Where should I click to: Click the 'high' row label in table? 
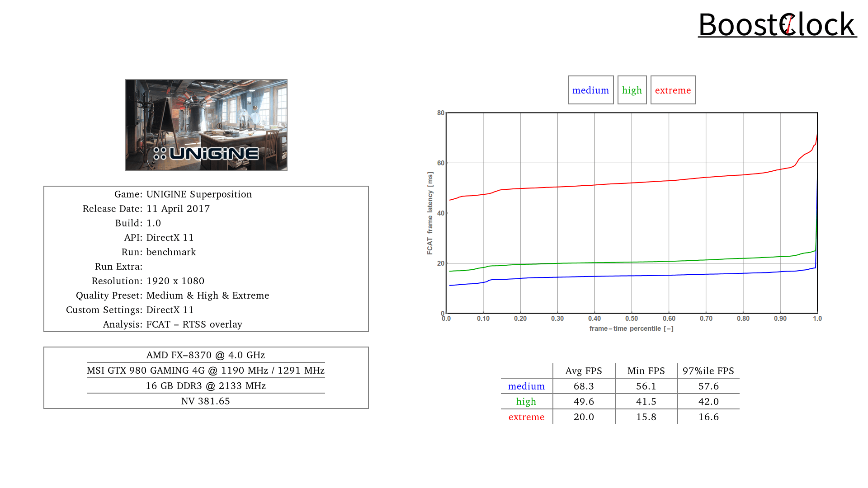(526, 402)
